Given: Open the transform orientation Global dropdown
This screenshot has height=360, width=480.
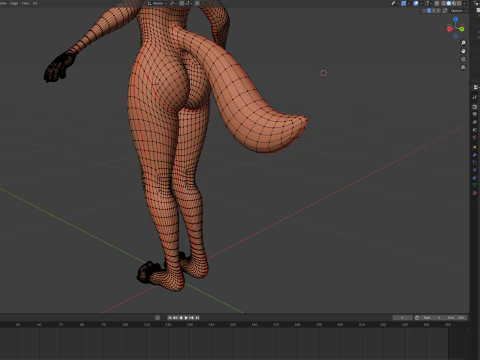Looking at the screenshot, I should coord(157,3).
